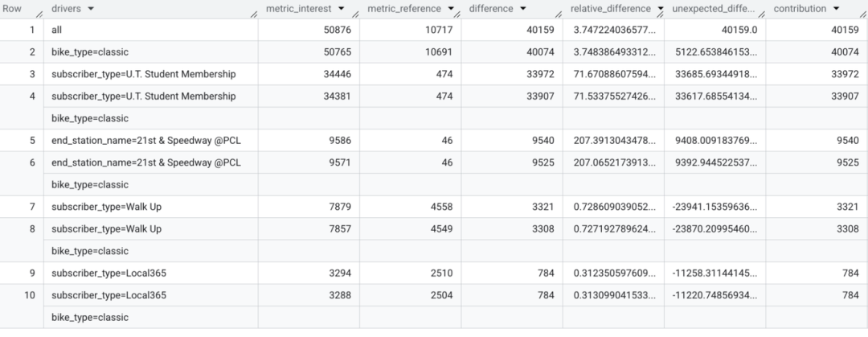Click unexpected difference value -23941.15359636...

714,208
